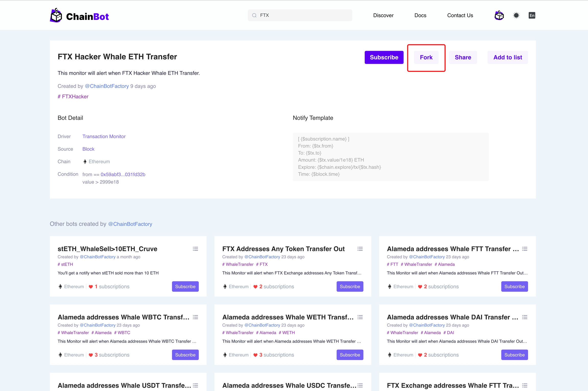
Task: Click the Share button
Action: pos(463,57)
